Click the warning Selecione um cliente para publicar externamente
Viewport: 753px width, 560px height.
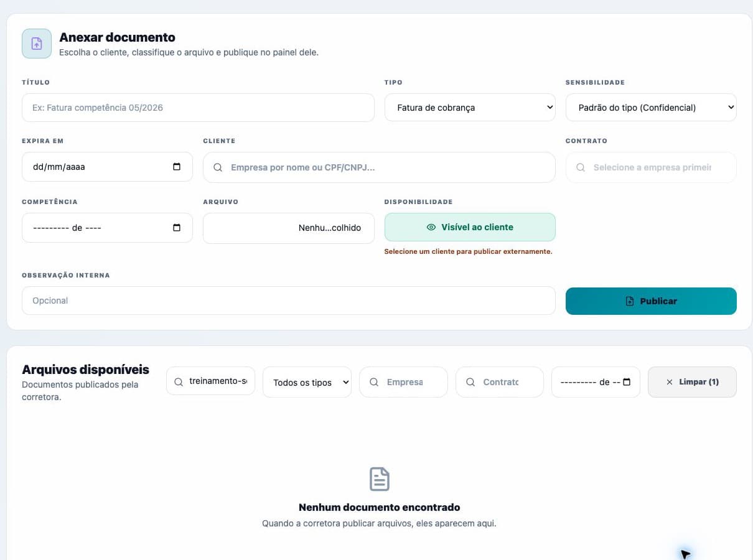468,252
